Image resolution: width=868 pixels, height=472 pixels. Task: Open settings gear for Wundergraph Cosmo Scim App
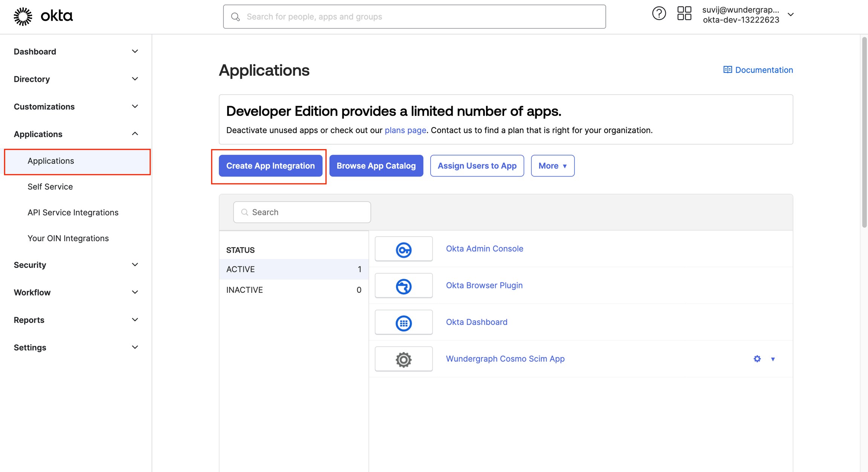click(757, 359)
